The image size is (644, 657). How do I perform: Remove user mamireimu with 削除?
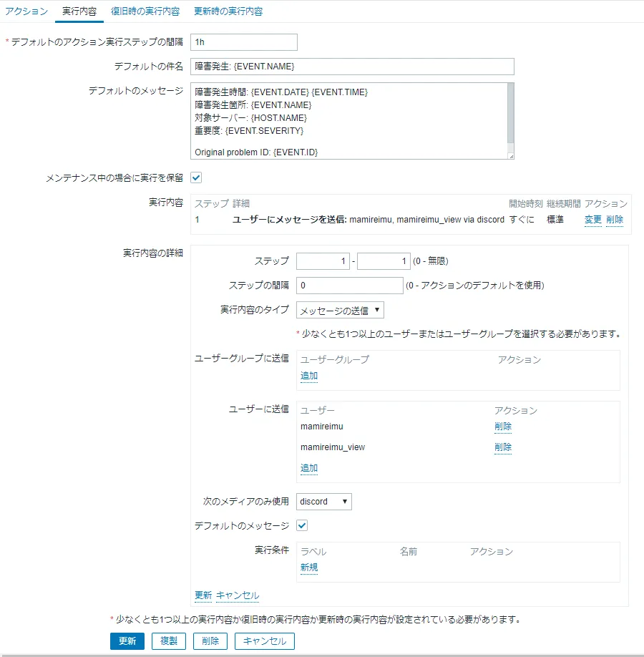coord(503,427)
